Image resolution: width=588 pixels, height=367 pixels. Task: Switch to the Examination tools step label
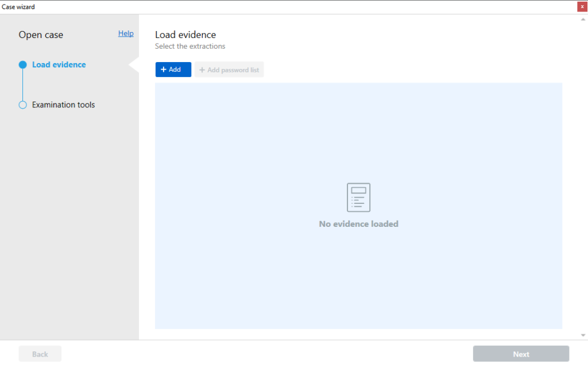coord(63,105)
